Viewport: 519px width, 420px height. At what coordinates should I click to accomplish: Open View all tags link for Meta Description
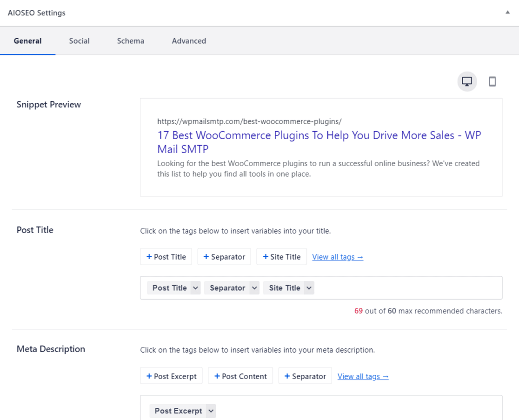coord(363,376)
